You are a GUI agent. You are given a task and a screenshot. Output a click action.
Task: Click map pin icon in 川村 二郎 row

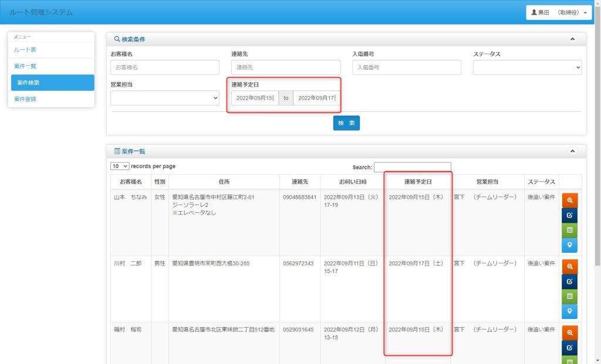pos(569,312)
